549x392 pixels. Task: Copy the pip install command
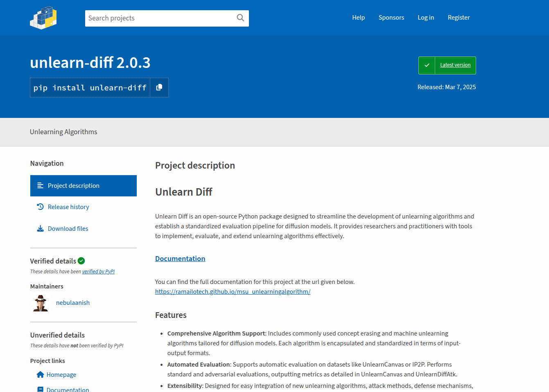click(x=159, y=88)
